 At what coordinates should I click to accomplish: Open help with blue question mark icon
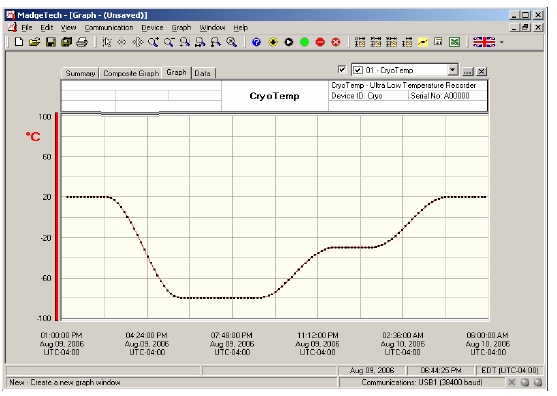click(256, 42)
